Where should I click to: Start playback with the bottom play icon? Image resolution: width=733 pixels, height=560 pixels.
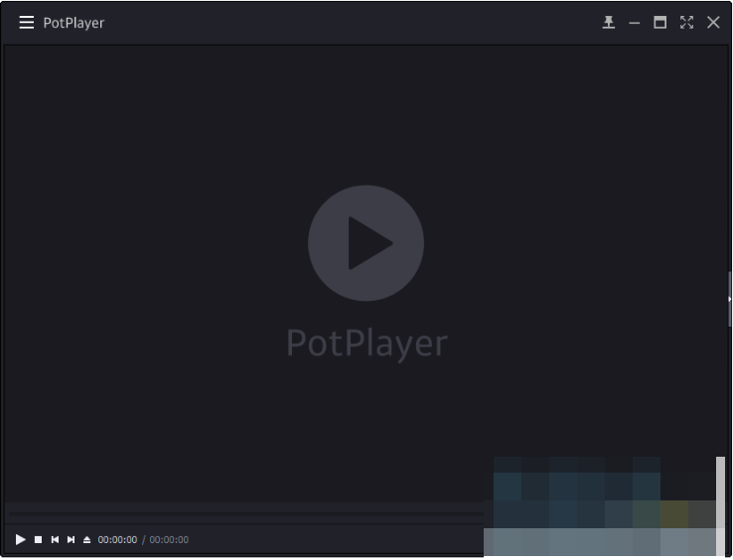point(20,539)
